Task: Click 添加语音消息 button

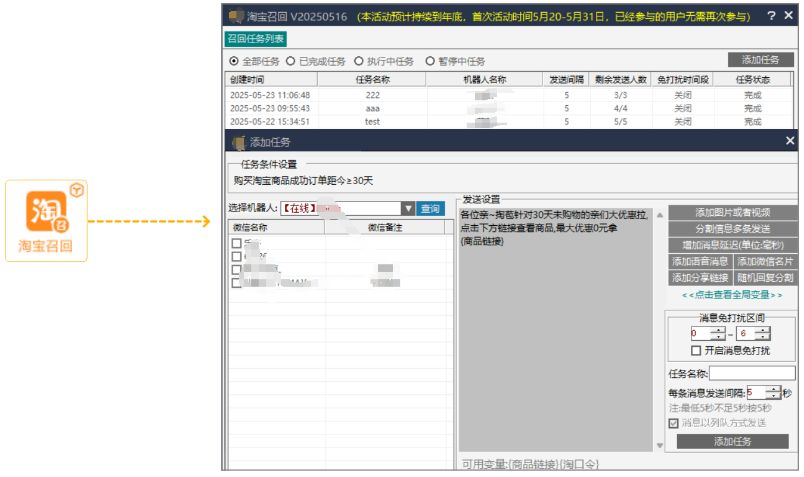Action: pos(700,262)
